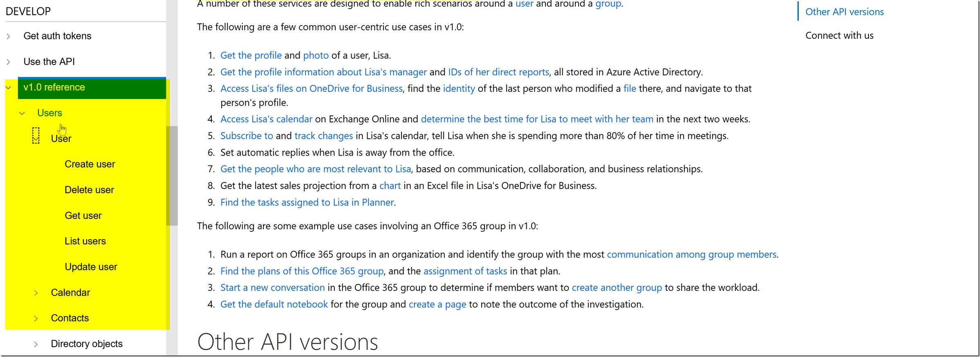Follow the identity link

click(459, 88)
